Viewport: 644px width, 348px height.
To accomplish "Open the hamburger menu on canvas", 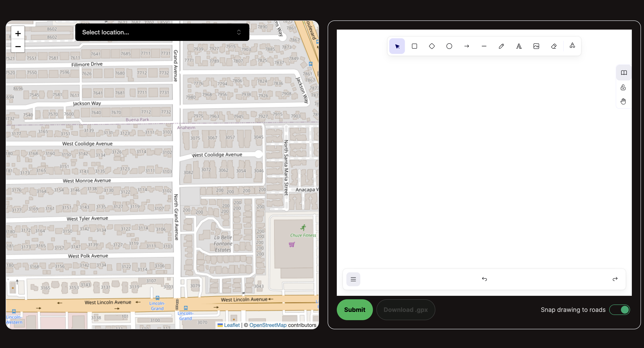I will coord(353,279).
